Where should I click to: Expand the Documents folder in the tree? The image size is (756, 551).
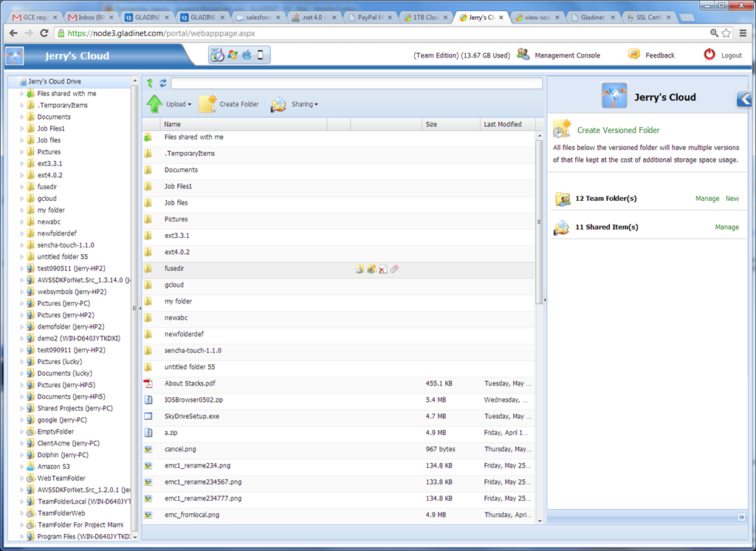click(22, 117)
